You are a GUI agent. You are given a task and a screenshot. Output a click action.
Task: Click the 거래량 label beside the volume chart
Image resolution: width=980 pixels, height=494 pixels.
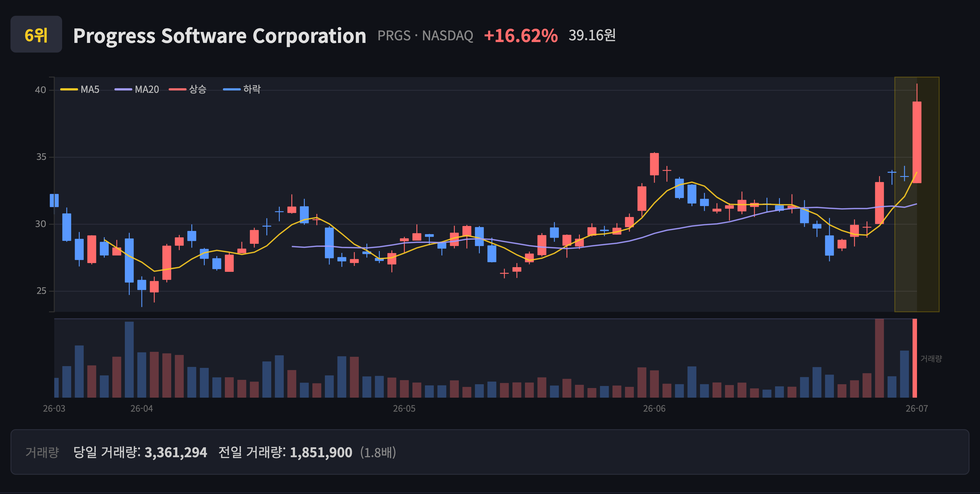(x=931, y=359)
